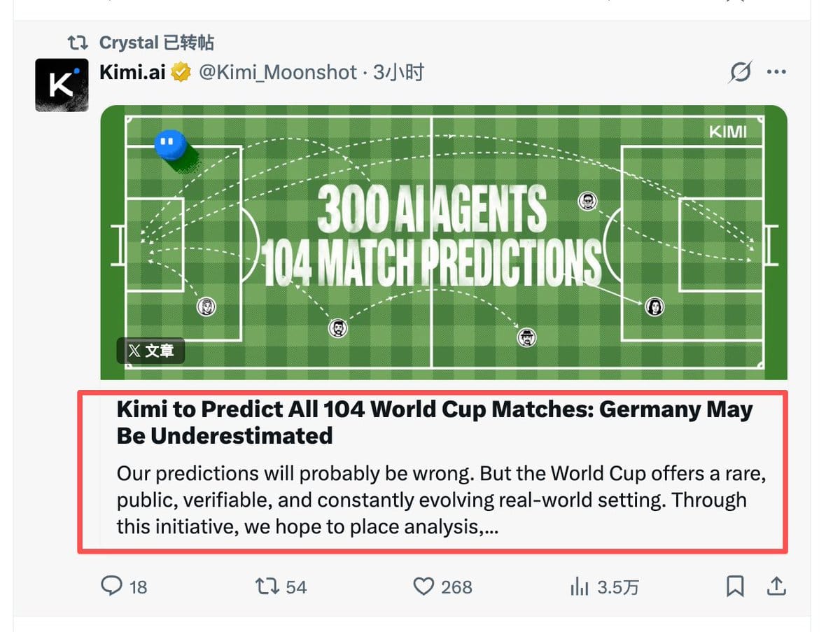
Task: Open article headline about 104 World Cup matches
Action: click(435, 422)
